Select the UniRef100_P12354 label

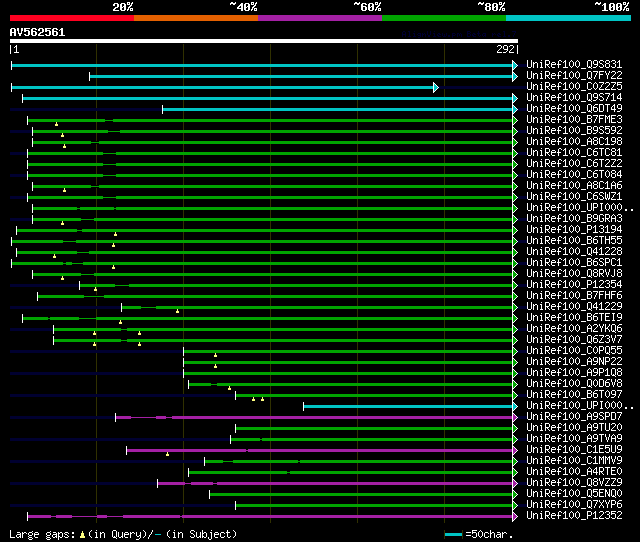coord(574,284)
